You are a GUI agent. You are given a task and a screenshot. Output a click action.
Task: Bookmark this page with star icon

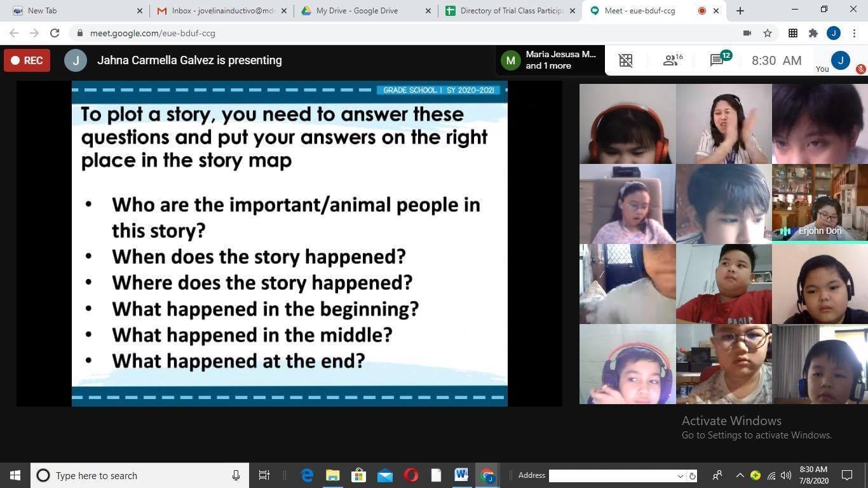[768, 33]
